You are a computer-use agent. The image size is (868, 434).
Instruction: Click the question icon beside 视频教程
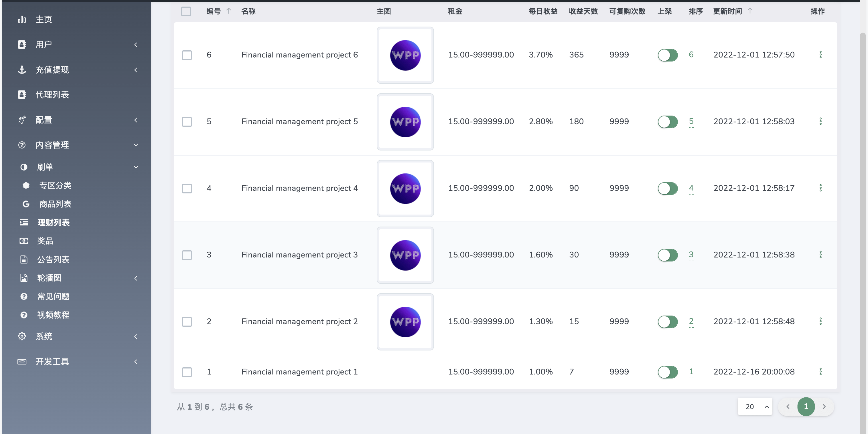point(24,315)
